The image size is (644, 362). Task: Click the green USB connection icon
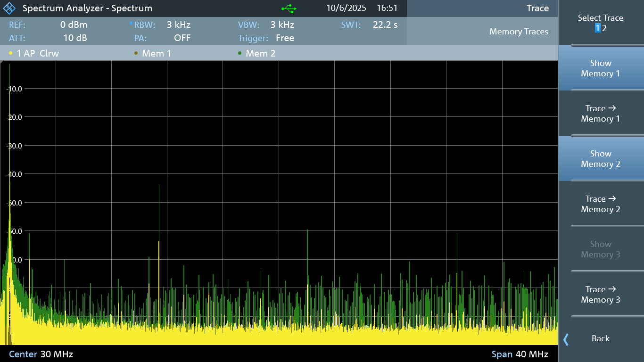pos(289,8)
